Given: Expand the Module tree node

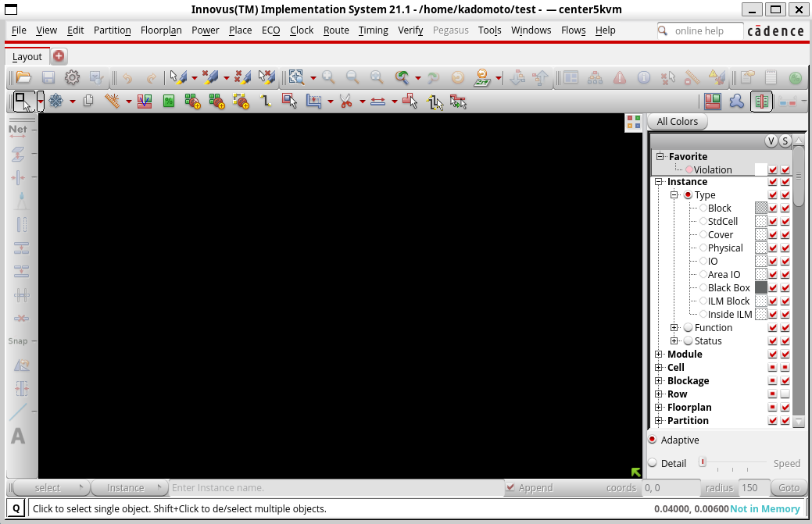Looking at the screenshot, I should click(x=658, y=355).
